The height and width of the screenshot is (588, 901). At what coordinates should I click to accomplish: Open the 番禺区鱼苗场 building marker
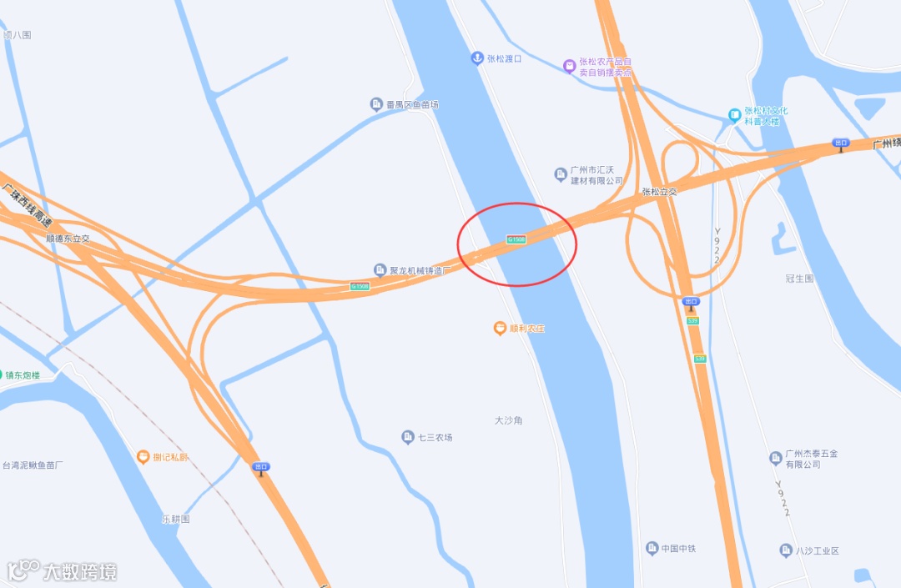[x=376, y=104]
